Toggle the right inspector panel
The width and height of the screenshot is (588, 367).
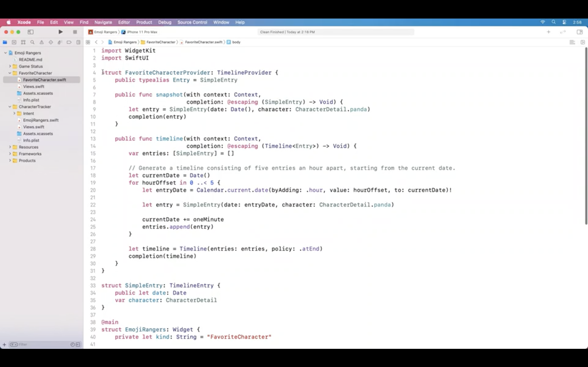579,32
